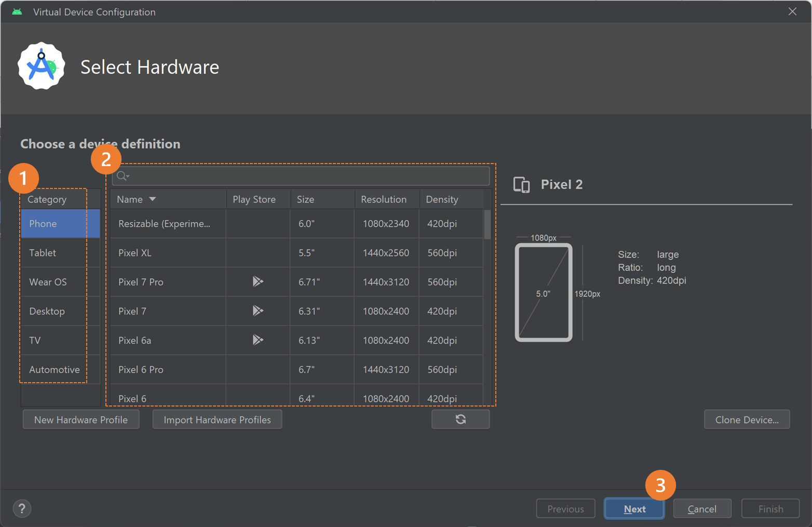
Task: Open New Hardware Profile dialog
Action: (81, 420)
